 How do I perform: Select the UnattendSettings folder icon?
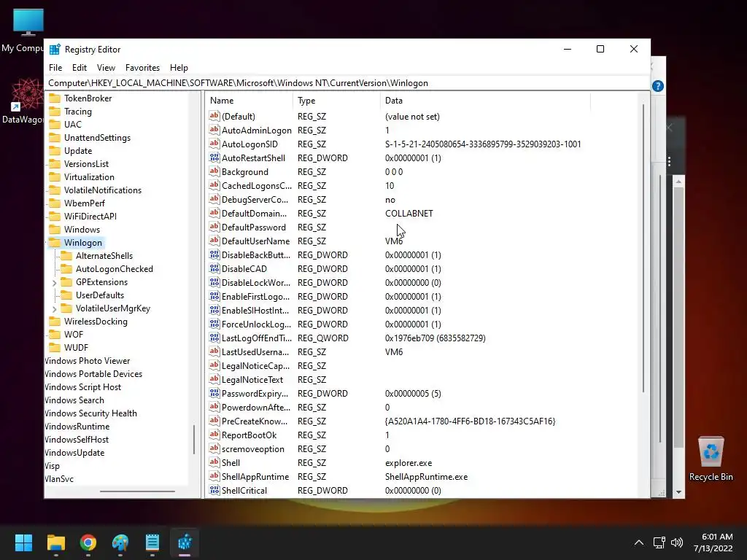tap(55, 138)
